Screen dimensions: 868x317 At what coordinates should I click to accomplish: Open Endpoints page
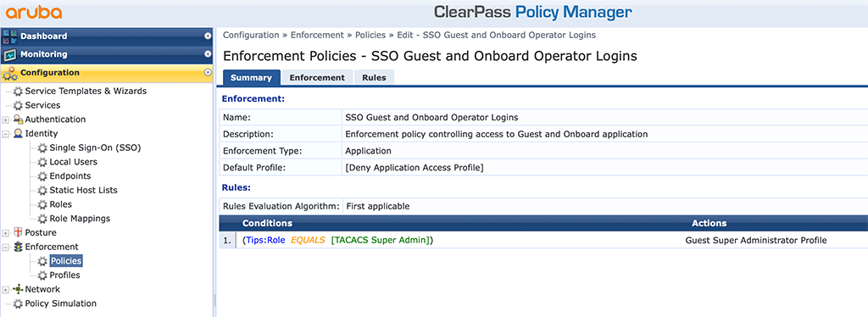point(70,176)
